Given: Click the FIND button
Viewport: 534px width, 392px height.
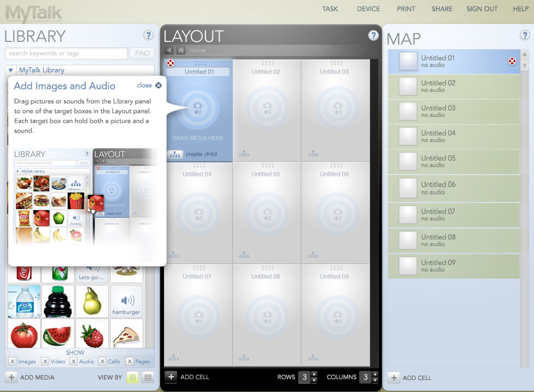Looking at the screenshot, I should click(142, 53).
